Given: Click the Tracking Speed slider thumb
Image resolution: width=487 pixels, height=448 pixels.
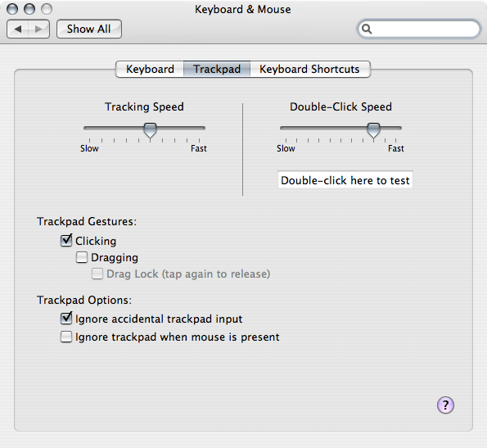Looking at the screenshot, I should [x=150, y=130].
